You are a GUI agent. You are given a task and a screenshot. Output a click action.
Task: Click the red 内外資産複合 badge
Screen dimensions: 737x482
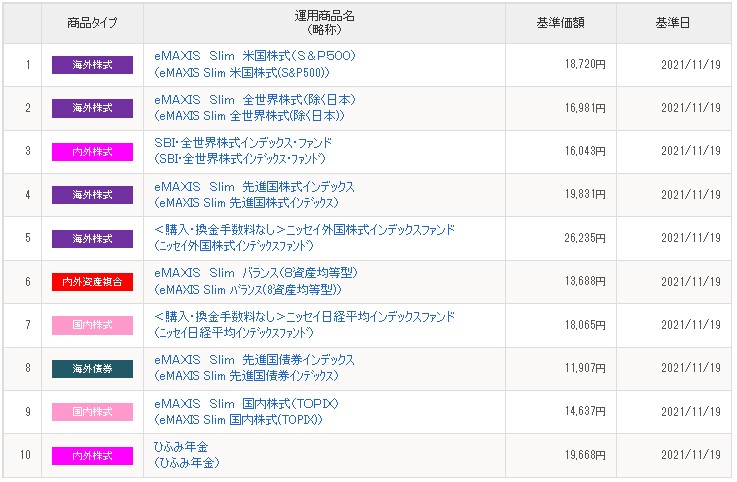(92, 282)
